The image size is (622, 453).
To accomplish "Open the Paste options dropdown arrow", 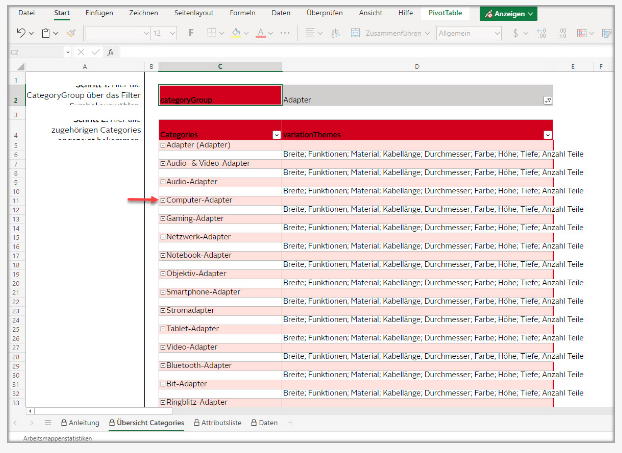I will pos(56,33).
